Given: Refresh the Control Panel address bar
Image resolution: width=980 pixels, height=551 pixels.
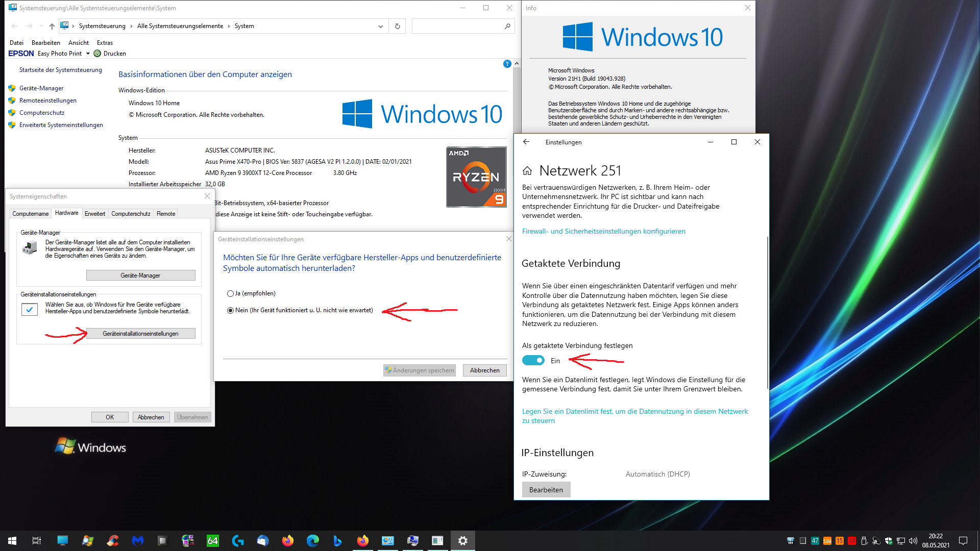Looking at the screenshot, I should coord(398,26).
